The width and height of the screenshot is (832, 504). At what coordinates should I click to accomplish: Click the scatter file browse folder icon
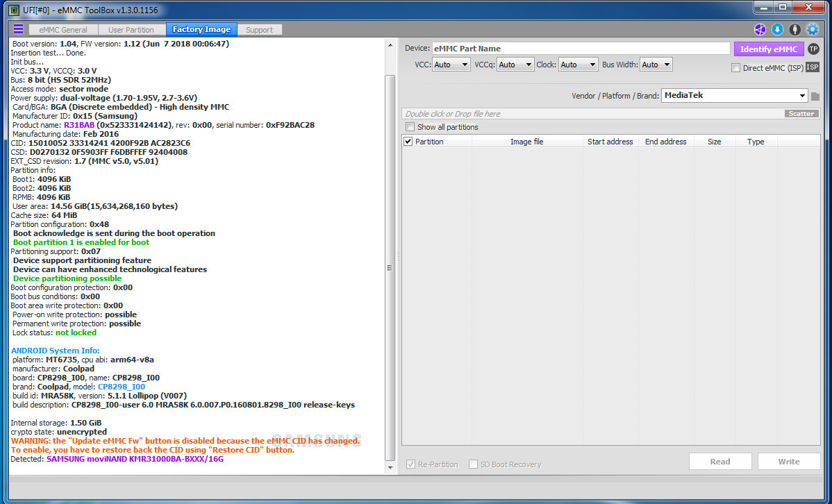[815, 96]
